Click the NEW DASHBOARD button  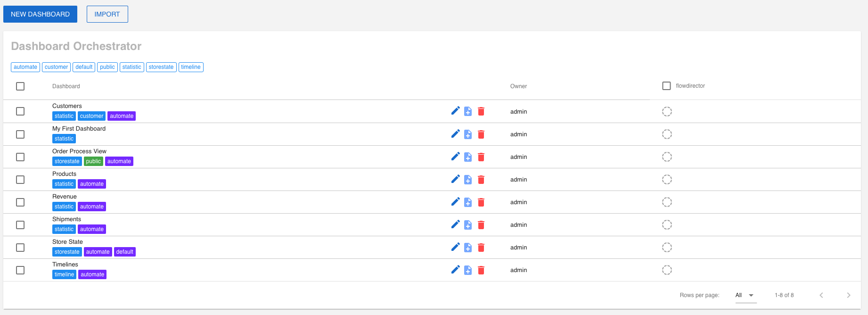(x=40, y=14)
